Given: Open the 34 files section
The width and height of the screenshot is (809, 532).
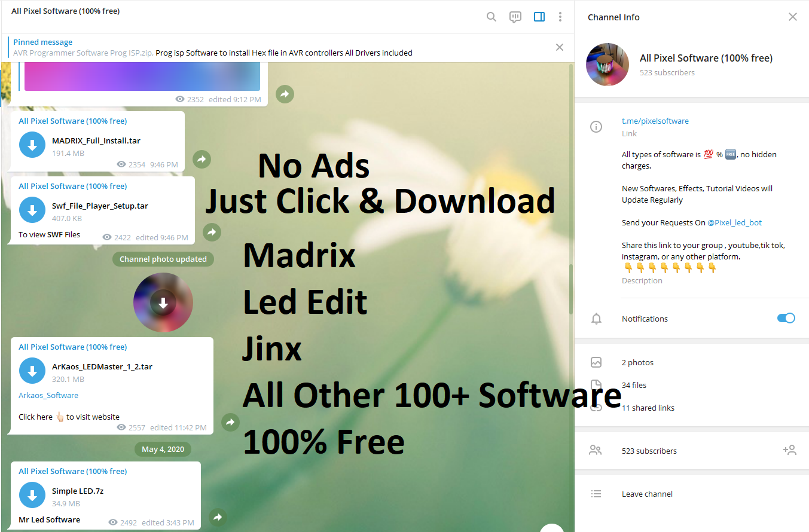Looking at the screenshot, I should [x=634, y=385].
